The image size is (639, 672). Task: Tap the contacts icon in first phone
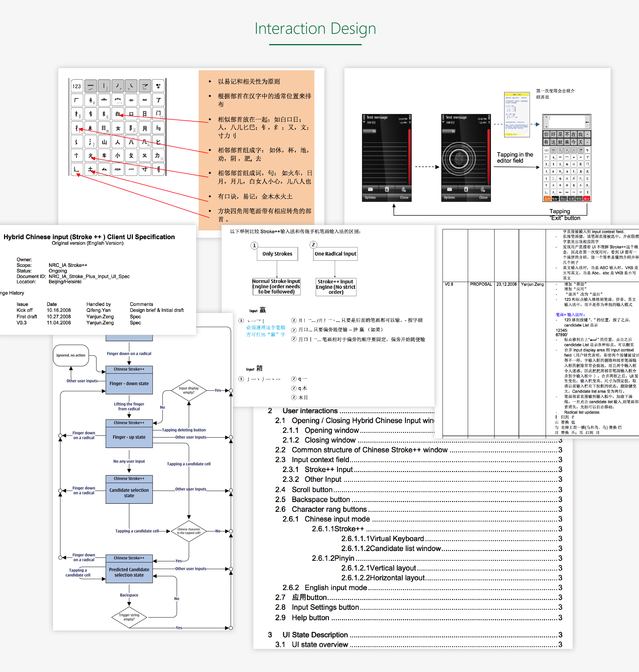387,189
